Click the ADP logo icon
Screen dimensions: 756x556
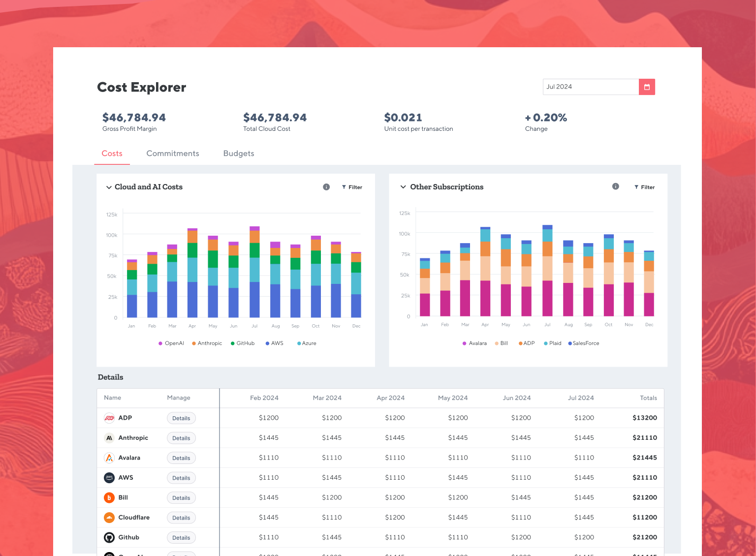coord(109,418)
